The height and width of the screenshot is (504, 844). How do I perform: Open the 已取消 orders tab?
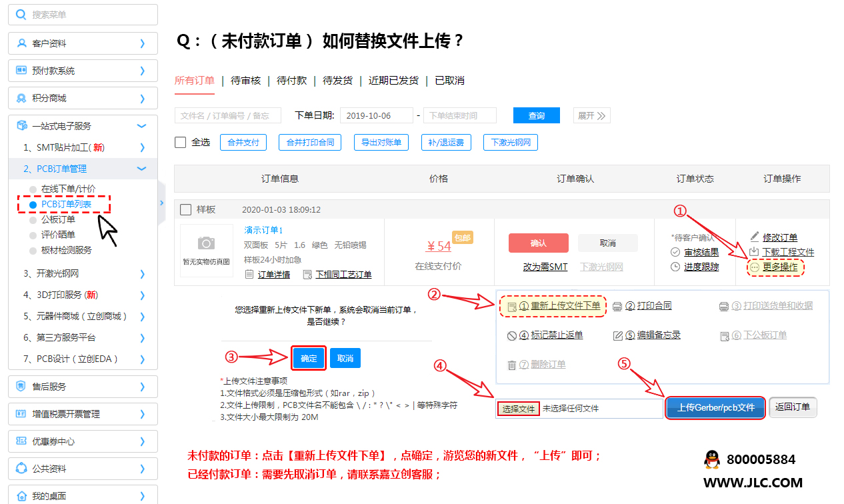pyautogui.click(x=451, y=81)
